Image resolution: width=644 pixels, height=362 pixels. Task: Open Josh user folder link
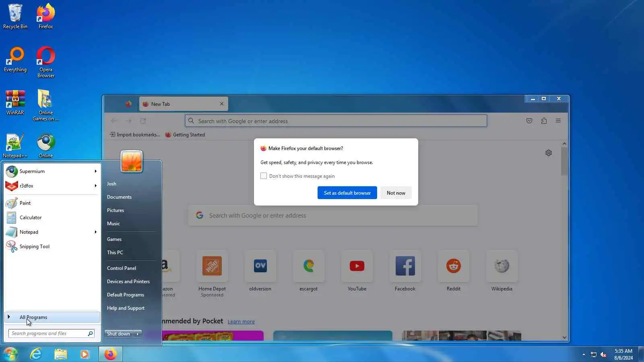(x=111, y=184)
